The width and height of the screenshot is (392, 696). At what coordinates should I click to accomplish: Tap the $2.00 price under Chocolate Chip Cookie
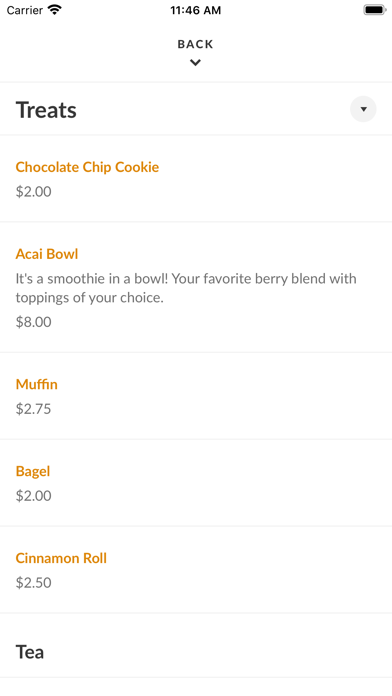pos(34,192)
